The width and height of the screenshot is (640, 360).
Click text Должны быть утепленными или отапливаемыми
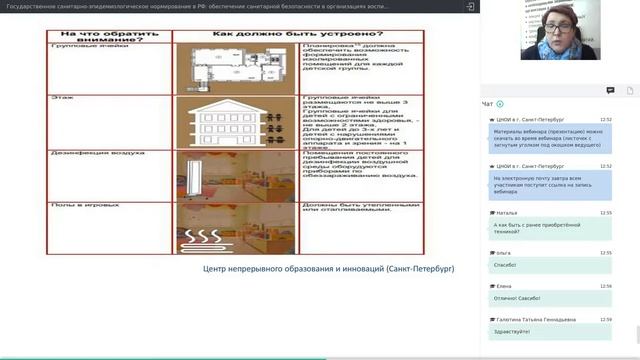361,207
